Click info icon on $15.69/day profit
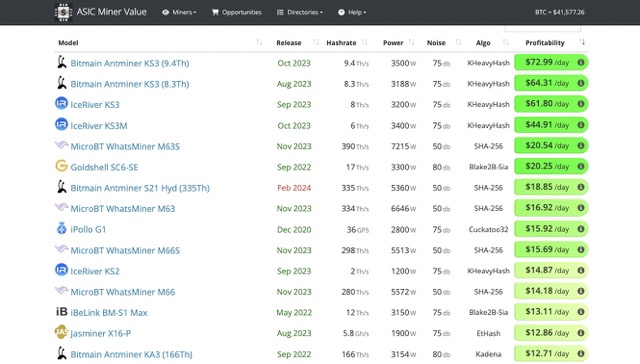Screen dimensions: 640x364 pyautogui.click(x=581, y=249)
